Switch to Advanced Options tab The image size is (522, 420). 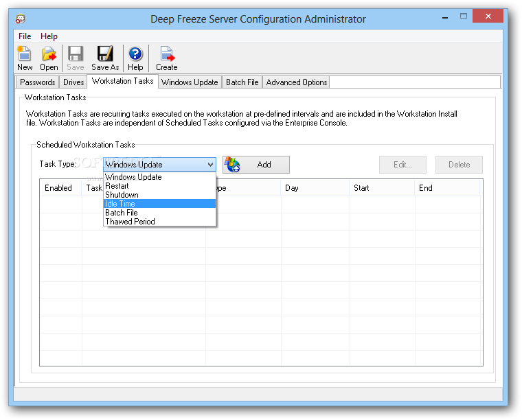tap(296, 82)
